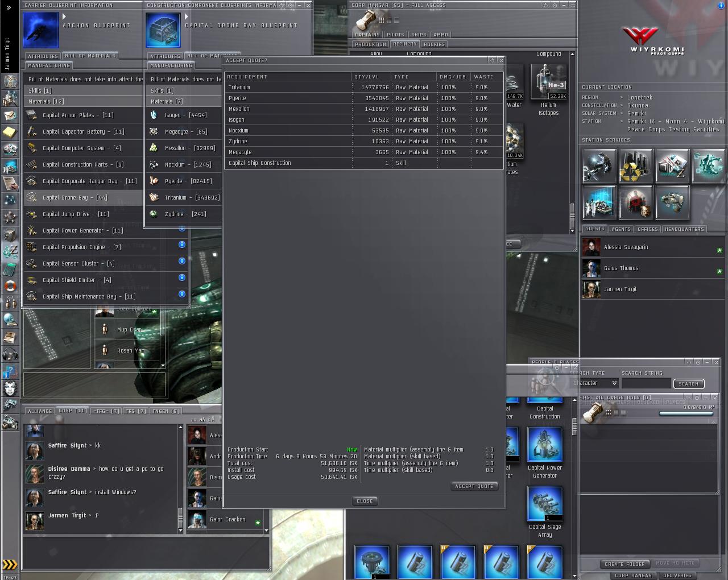Collapse the Materials [7] section
728x580 pixels.
(184, 101)
